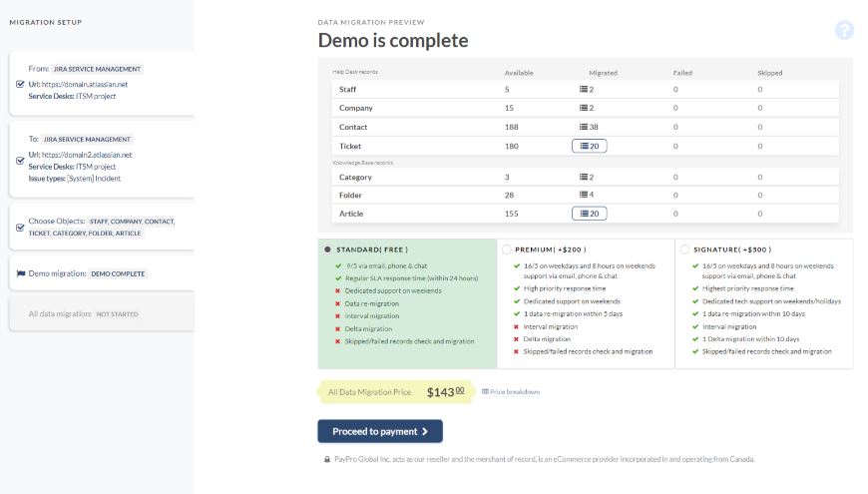
Task: Click the source Url domain.atlassian.net
Action: tap(85, 85)
